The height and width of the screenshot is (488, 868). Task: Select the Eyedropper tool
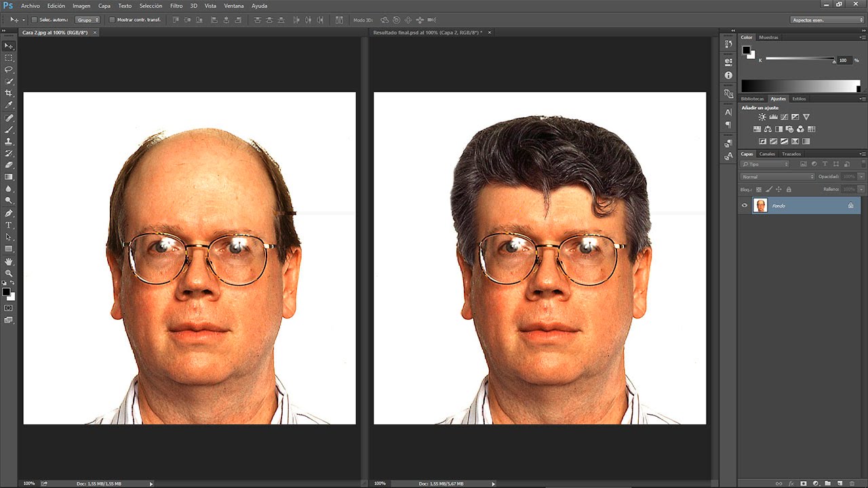(9, 105)
